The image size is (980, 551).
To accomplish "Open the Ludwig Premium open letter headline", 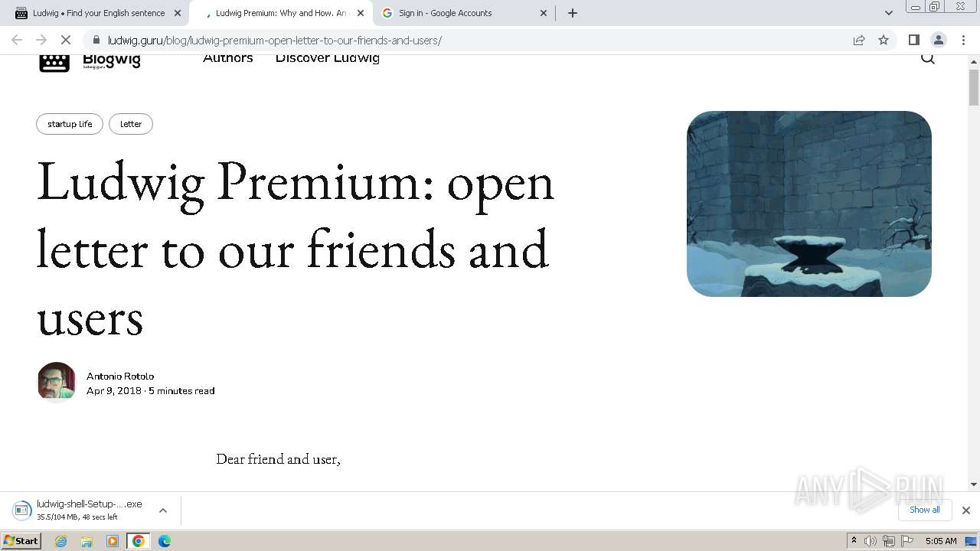I will tap(296, 249).
